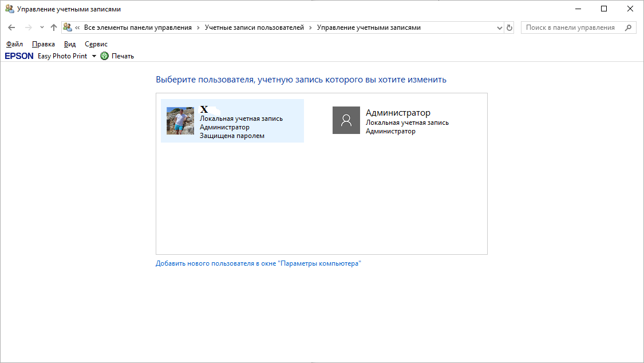The image size is (644, 363).
Task: Open the Правка menu
Action: (x=44, y=44)
